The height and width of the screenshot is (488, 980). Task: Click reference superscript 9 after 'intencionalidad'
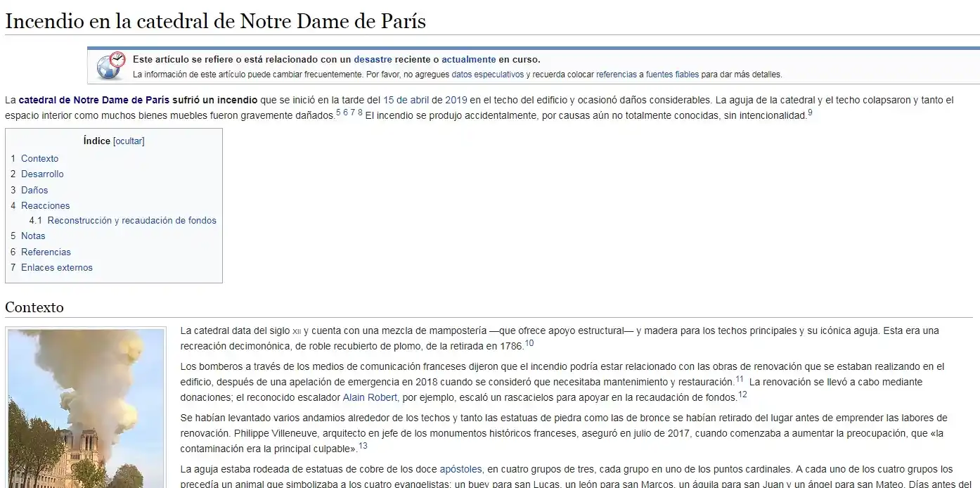click(x=809, y=113)
